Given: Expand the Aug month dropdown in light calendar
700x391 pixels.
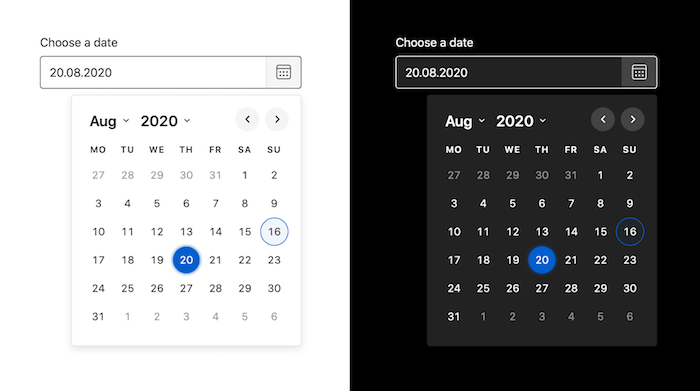Looking at the screenshot, I should [109, 121].
